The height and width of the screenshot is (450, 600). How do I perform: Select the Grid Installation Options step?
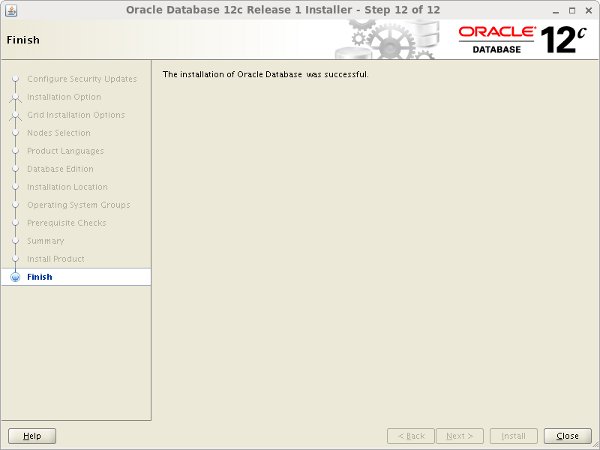[76, 115]
